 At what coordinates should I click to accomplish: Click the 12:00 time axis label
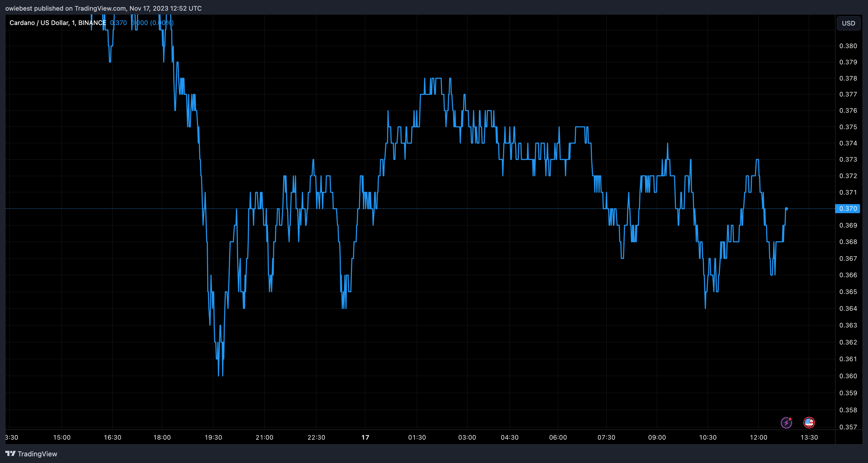click(x=759, y=437)
